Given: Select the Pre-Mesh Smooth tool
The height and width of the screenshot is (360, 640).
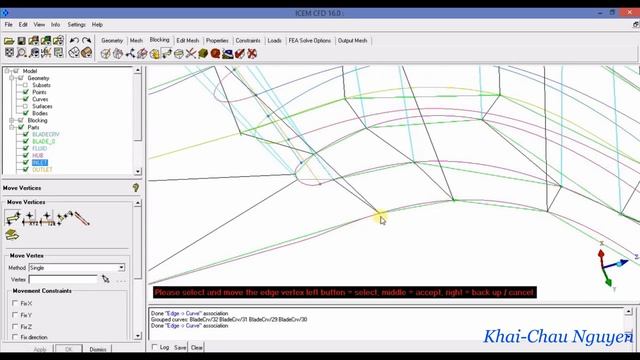Looking at the screenshot, I should [227, 53].
